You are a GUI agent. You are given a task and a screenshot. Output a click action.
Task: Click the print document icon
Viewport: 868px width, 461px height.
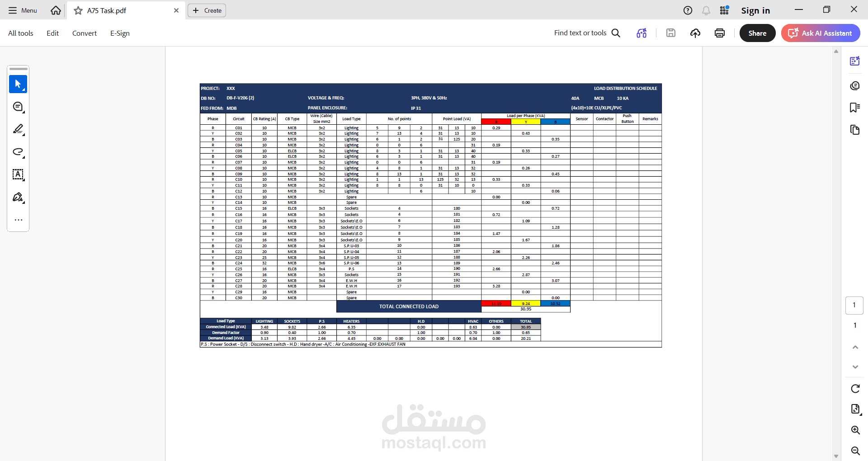[719, 33]
